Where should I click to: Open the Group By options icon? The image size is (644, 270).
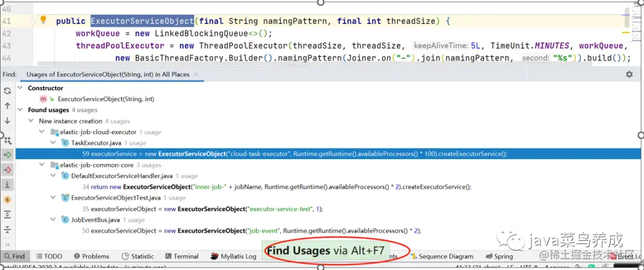pos(7,140)
